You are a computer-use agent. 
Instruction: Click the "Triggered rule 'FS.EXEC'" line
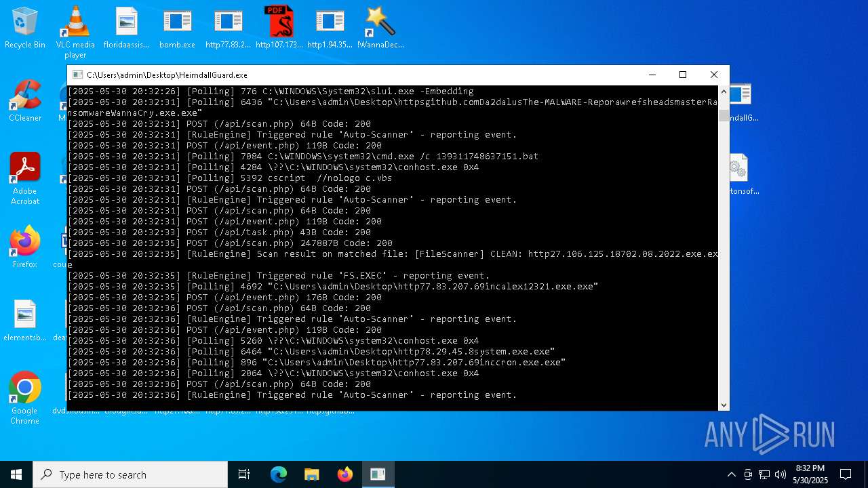pos(279,276)
